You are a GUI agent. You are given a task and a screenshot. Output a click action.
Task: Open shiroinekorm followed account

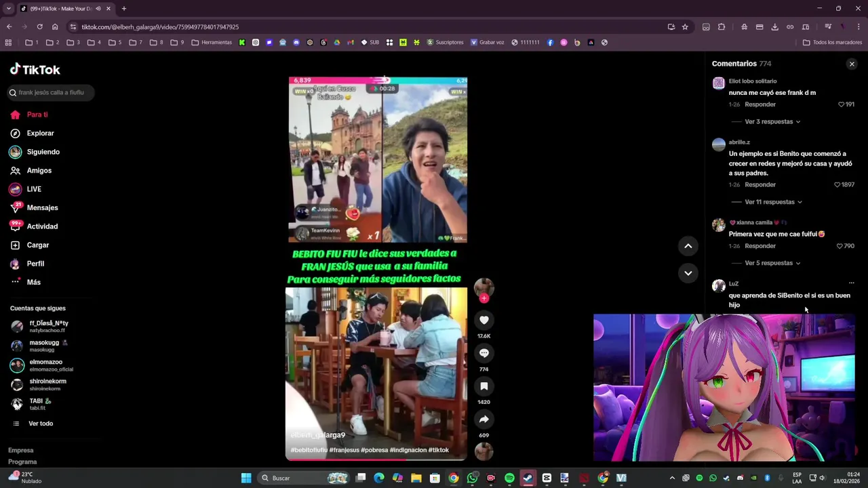pos(47,384)
